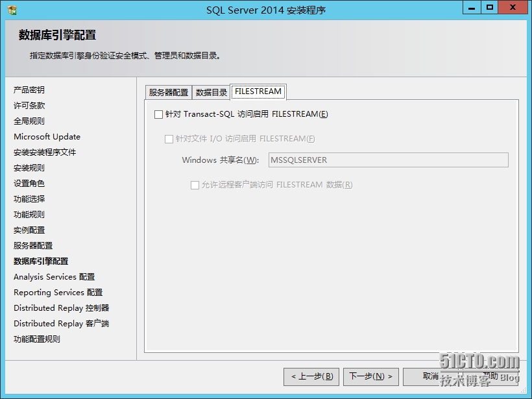Viewport: 532px width, 399px height.
Task: Select 全局规则 step in sidebar
Action: [x=29, y=121]
